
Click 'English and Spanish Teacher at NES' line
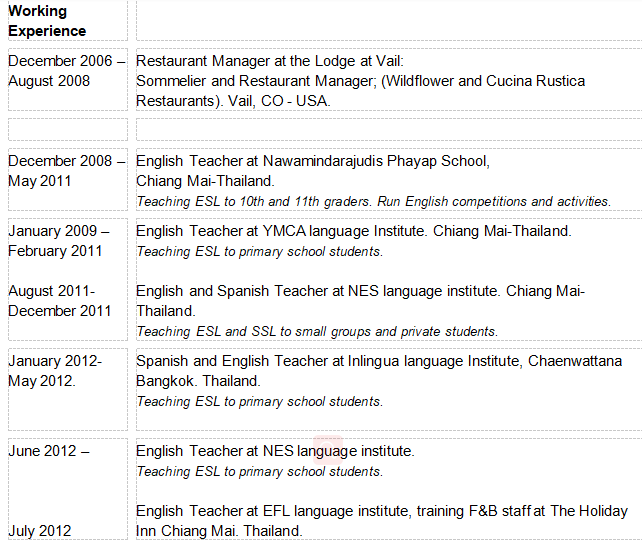[x=360, y=291]
